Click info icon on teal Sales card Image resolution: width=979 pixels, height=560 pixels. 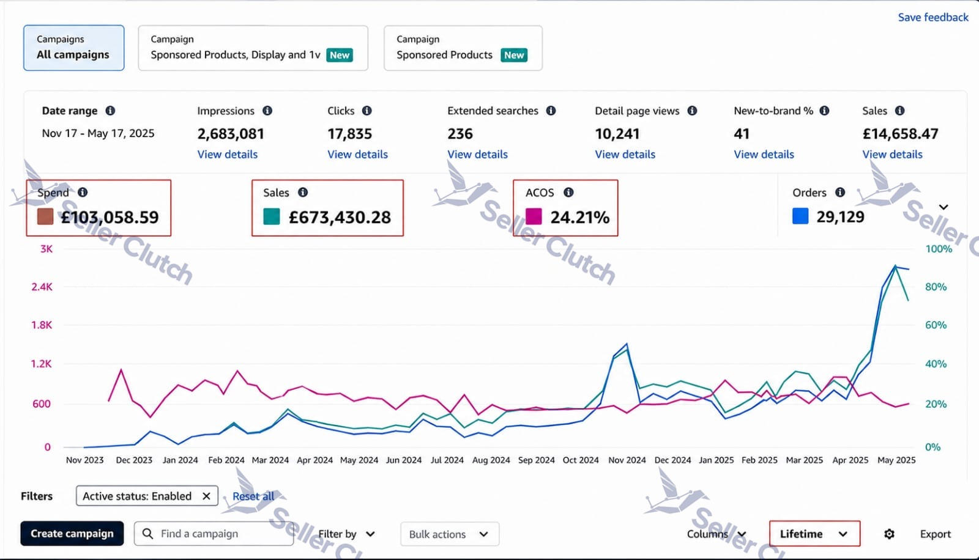[x=303, y=192]
